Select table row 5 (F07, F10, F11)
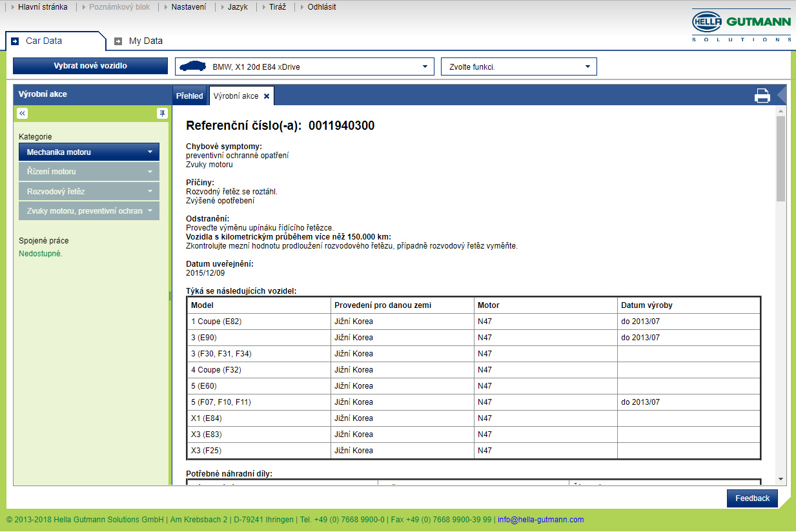The width and height of the screenshot is (796, 532). [x=474, y=402]
